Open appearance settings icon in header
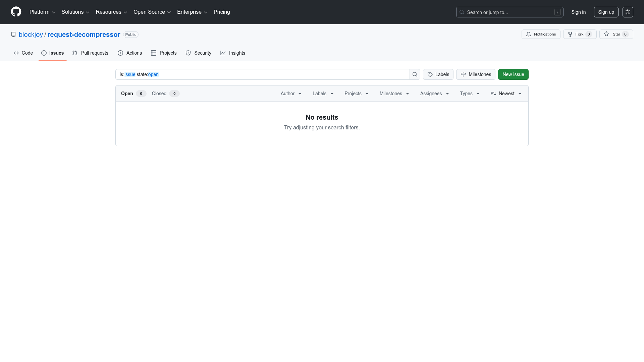This screenshot has width=644, height=362. pyautogui.click(x=628, y=12)
